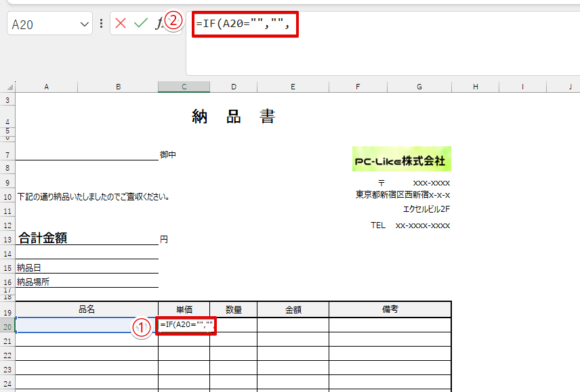Select column H header
Image resolution: width=580 pixels, height=392 pixels.
pyautogui.click(x=476, y=87)
